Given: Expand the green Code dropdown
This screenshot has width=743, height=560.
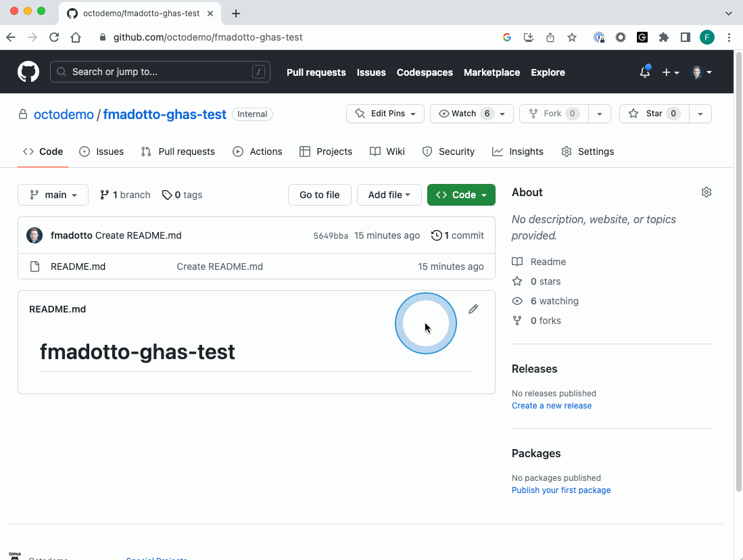Looking at the screenshot, I should point(461,195).
